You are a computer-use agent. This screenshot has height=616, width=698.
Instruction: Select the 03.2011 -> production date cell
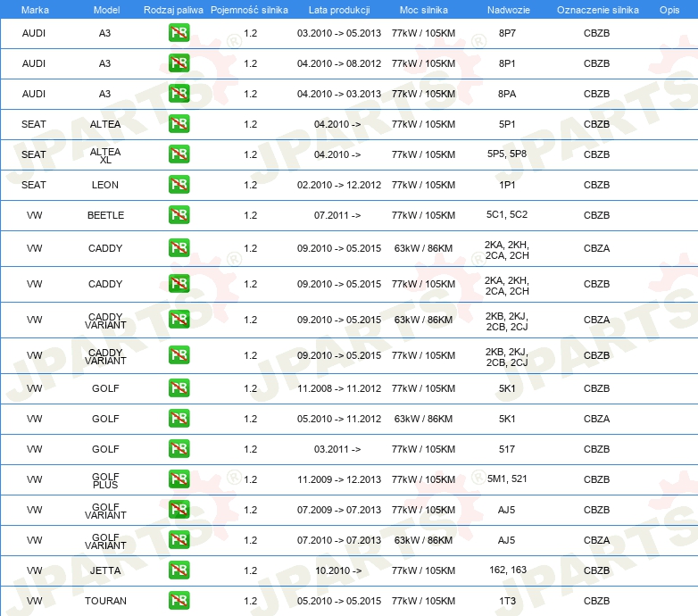click(337, 449)
